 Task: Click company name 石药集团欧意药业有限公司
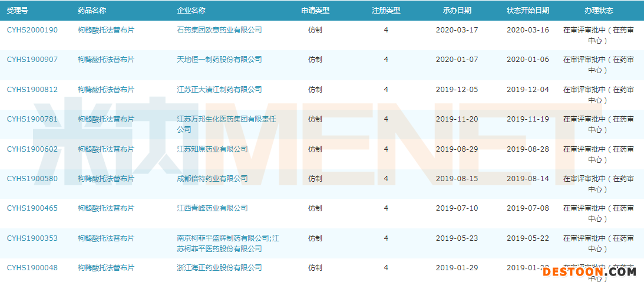click(219, 30)
